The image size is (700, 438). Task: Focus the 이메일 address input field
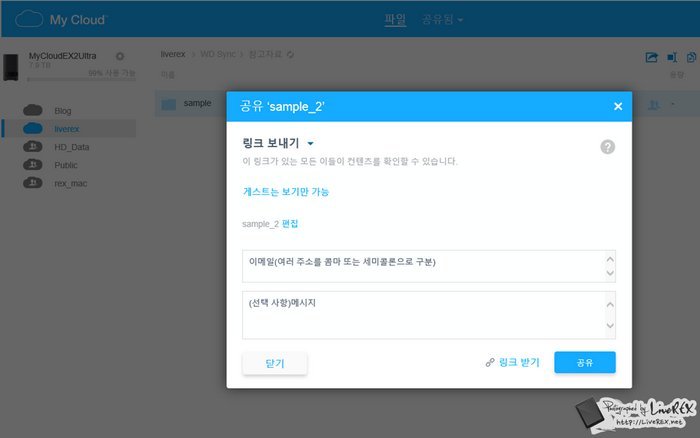(x=429, y=266)
